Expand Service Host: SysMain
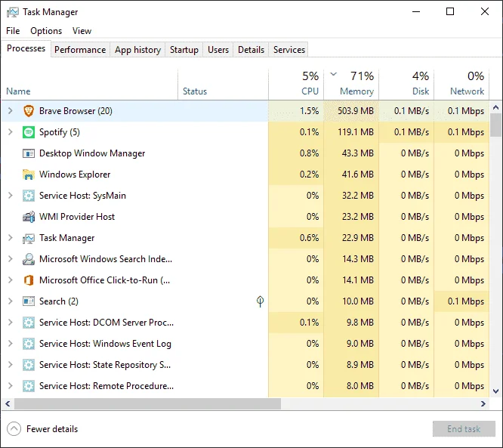The image size is (503, 448). pos(11,196)
